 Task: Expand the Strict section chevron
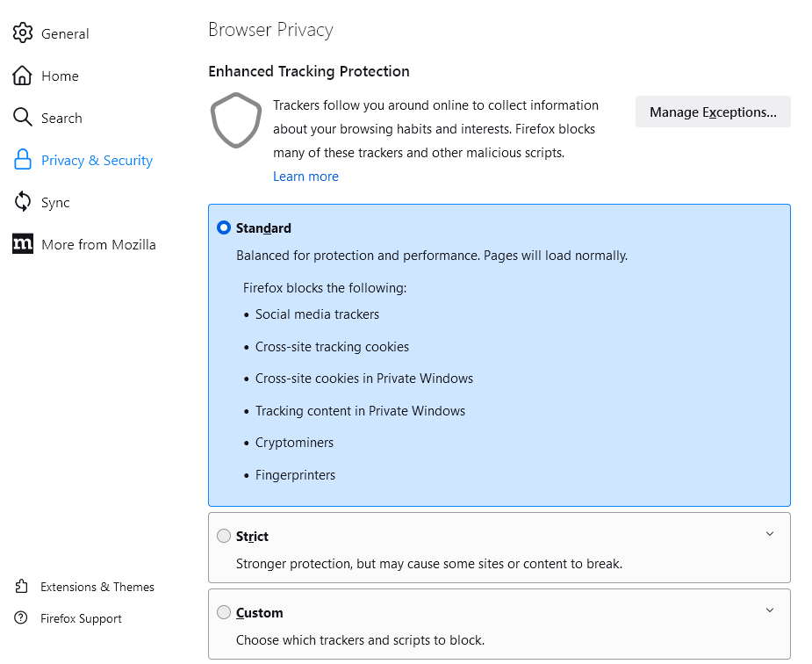[x=770, y=534]
